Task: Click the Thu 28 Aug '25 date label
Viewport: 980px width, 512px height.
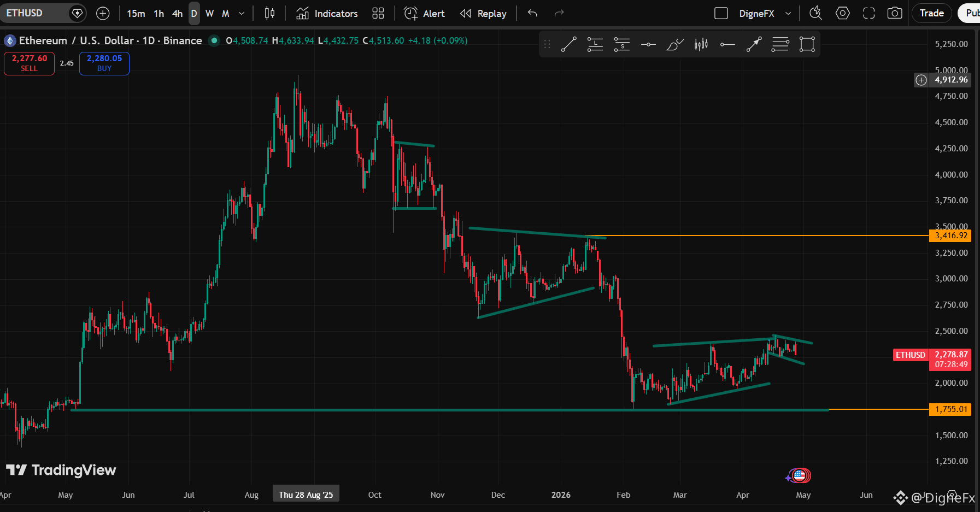Action: click(x=306, y=495)
